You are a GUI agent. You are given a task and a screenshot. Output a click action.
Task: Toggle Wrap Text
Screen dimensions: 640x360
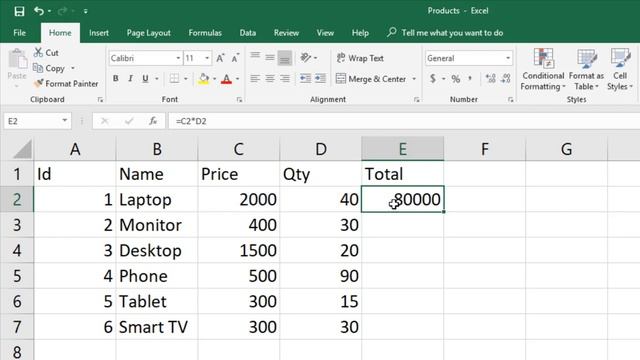(x=360, y=58)
